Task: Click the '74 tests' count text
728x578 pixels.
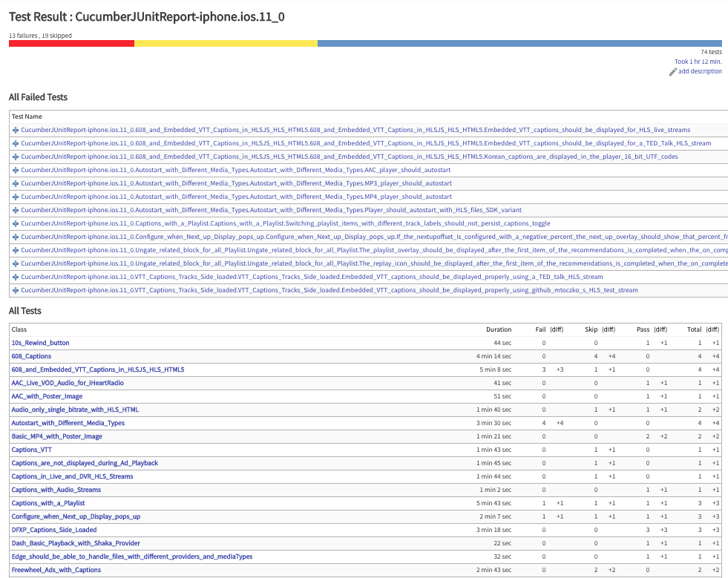Action: pos(711,53)
